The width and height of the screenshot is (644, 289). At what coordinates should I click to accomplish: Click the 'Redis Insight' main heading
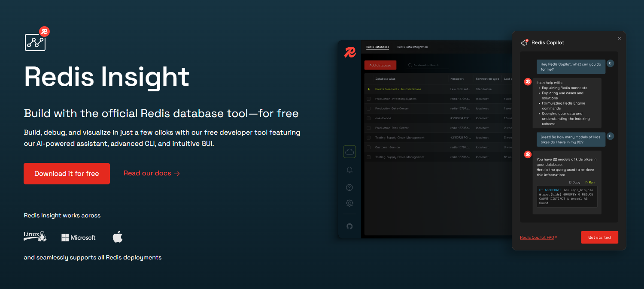click(107, 77)
